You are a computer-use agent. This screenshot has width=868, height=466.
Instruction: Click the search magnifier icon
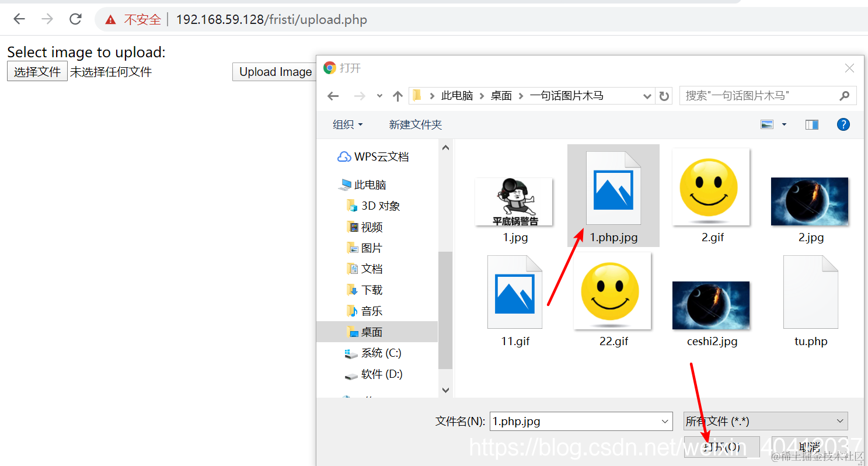pos(844,95)
